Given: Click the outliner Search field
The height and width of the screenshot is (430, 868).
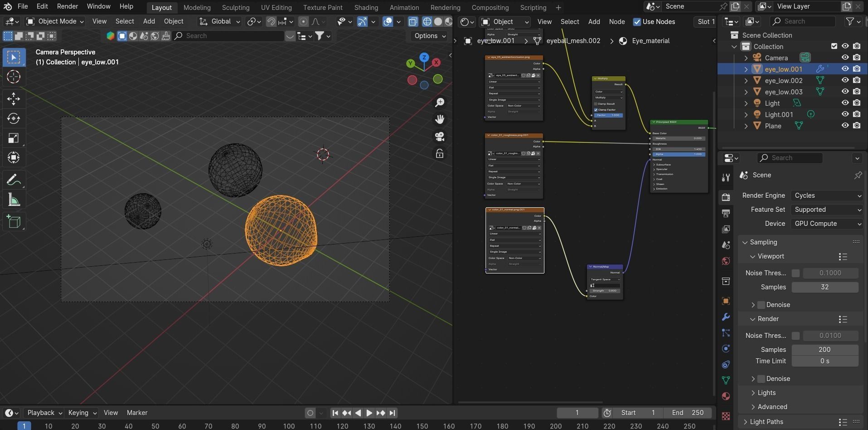Looking at the screenshot, I should pos(802,21).
